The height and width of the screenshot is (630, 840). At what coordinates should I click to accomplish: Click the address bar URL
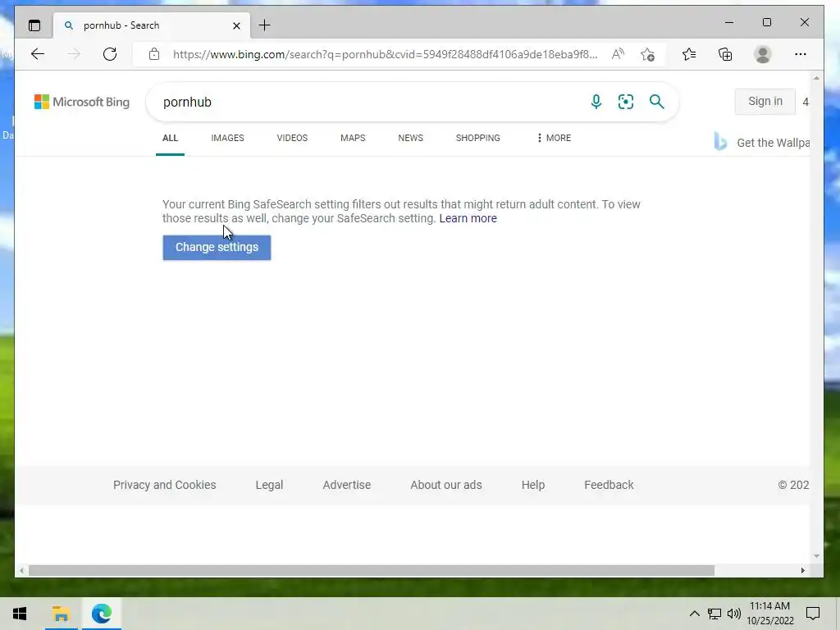pyautogui.click(x=386, y=54)
